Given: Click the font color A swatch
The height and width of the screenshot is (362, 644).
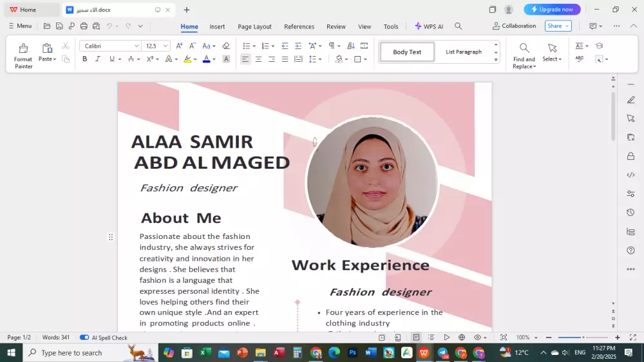Looking at the screenshot, I should tap(207, 59).
